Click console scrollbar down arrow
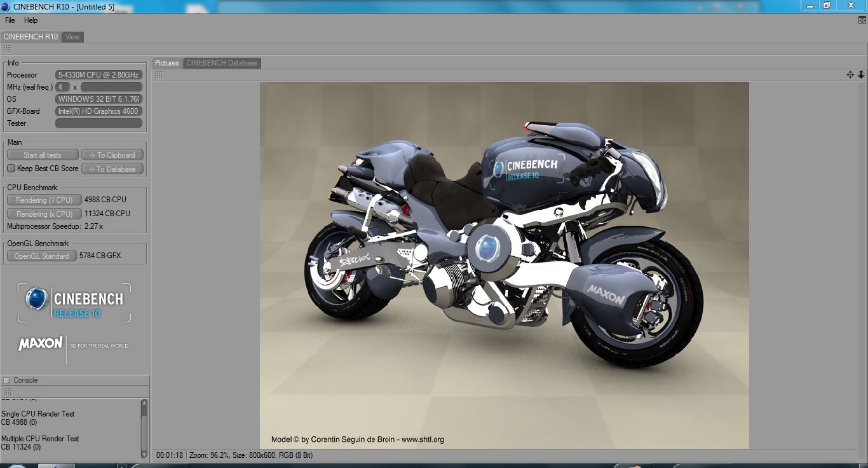This screenshot has width=868, height=468. pyautogui.click(x=144, y=454)
